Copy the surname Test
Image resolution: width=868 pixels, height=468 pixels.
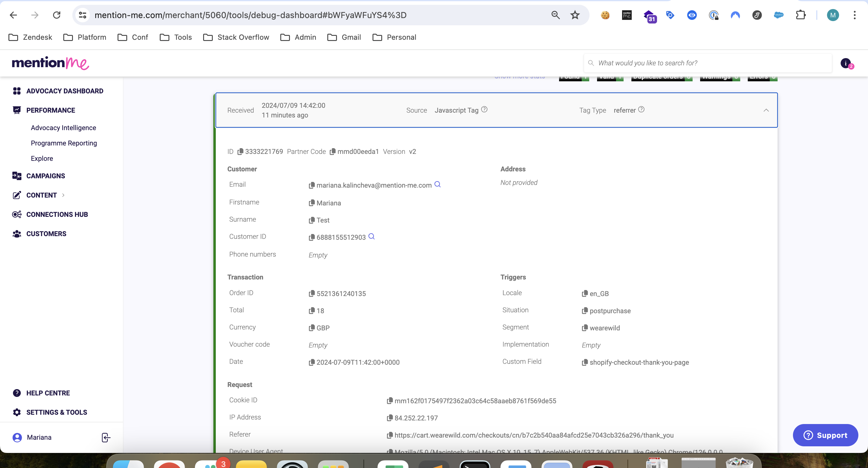[x=312, y=220]
